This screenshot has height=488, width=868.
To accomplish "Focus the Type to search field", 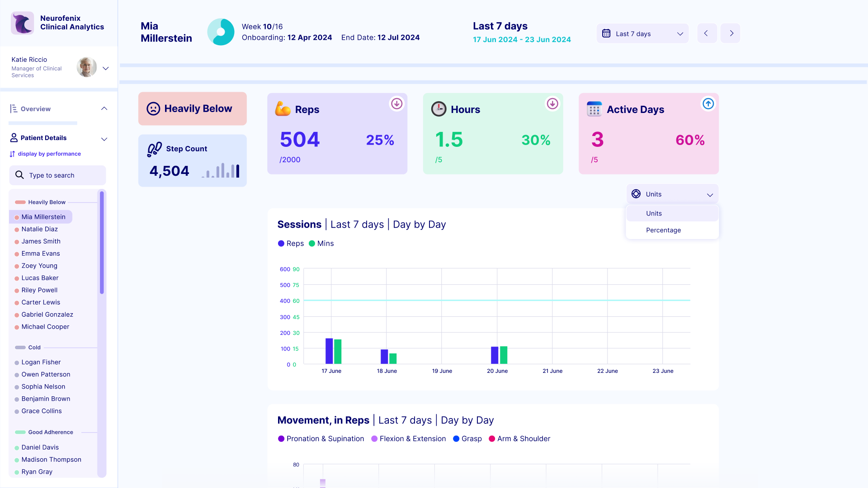I will tap(57, 175).
